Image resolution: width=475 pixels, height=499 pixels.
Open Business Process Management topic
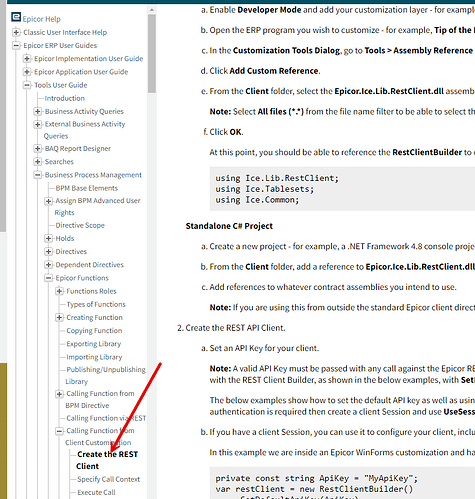(x=93, y=175)
